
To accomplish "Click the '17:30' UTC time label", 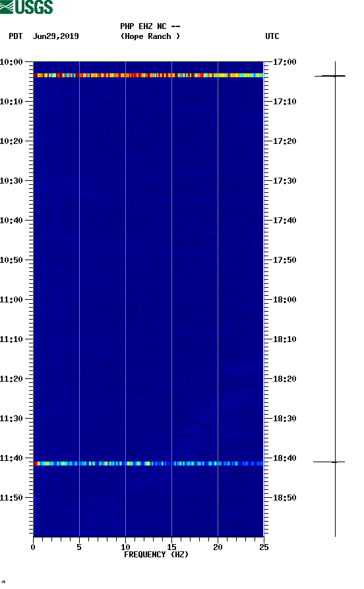I will (284, 181).
